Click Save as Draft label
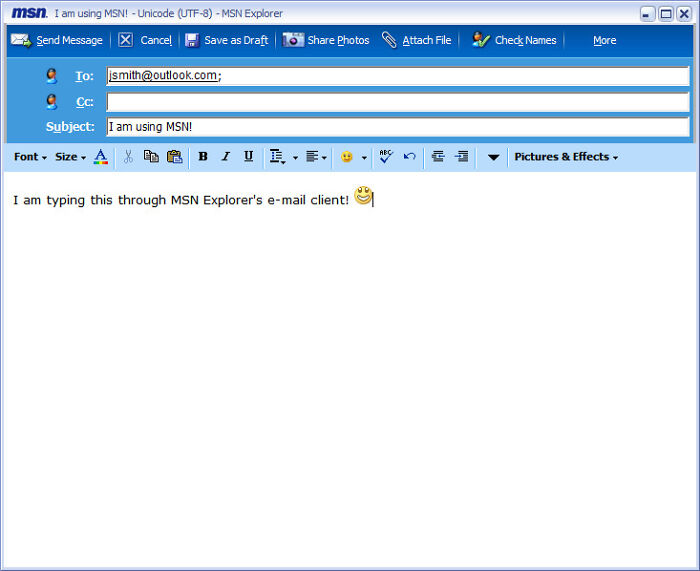This screenshot has height=571, width=700. 236,40
